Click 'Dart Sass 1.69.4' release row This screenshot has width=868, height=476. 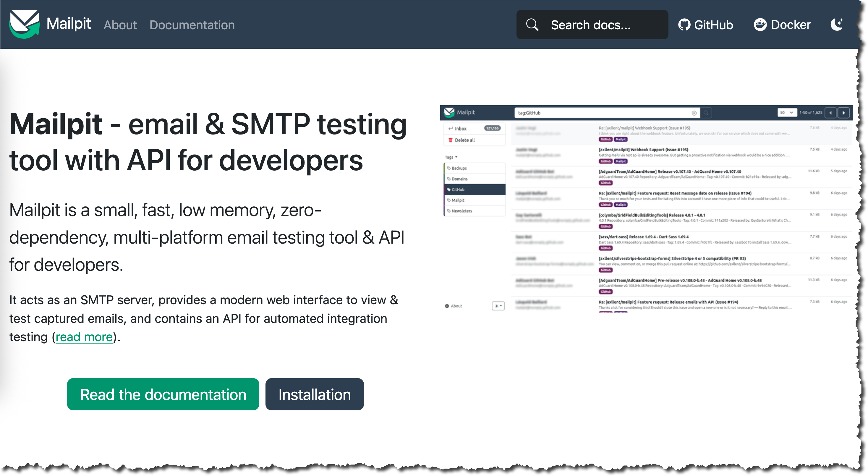point(682,242)
